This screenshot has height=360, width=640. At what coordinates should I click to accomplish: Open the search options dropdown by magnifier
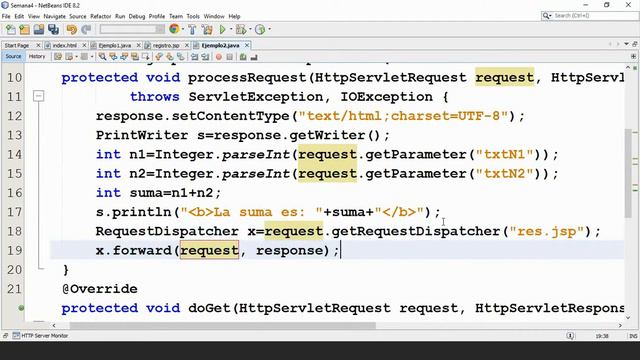[x=547, y=16]
